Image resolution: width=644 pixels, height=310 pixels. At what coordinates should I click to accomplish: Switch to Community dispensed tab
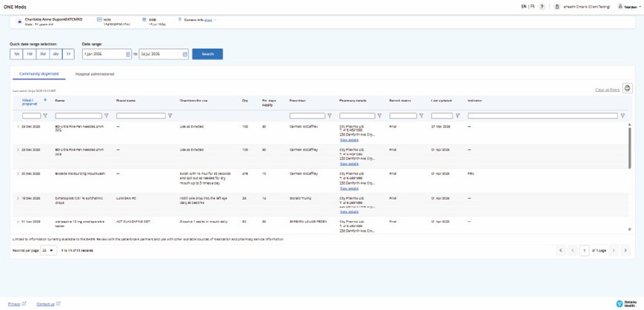[39, 74]
